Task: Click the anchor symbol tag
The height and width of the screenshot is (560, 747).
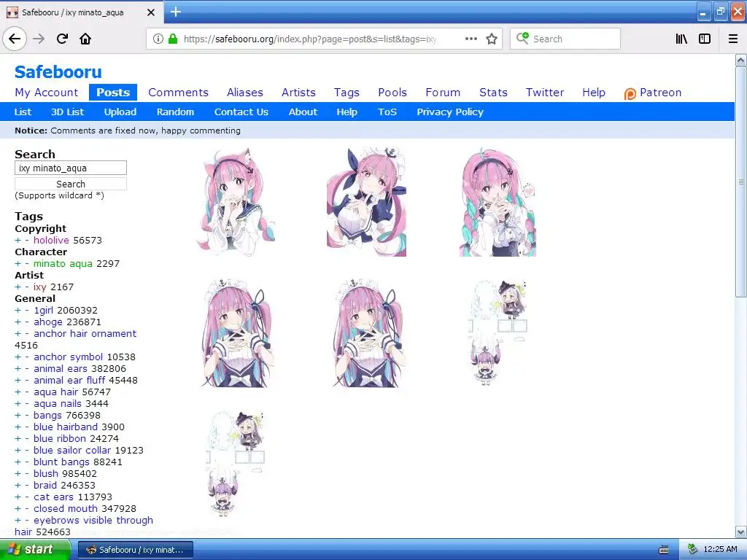Action: point(68,357)
